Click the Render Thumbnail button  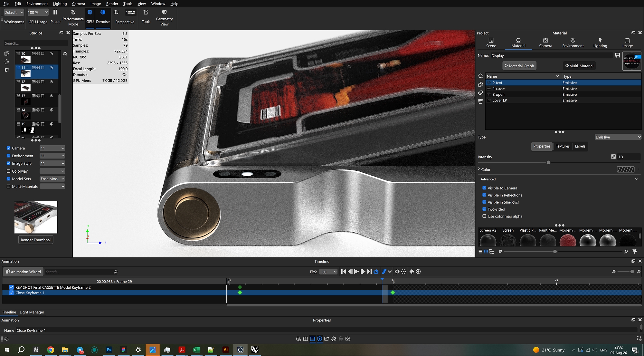coord(36,240)
